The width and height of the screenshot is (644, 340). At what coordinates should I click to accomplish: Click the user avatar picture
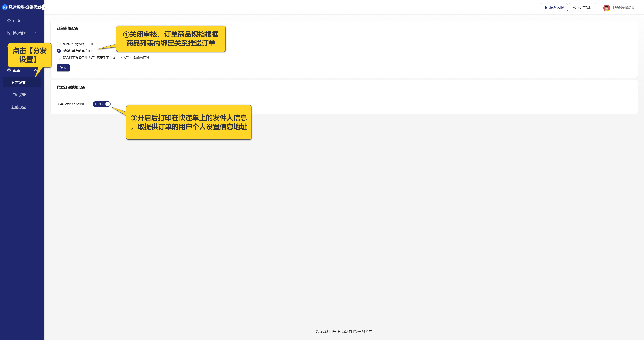[606, 8]
